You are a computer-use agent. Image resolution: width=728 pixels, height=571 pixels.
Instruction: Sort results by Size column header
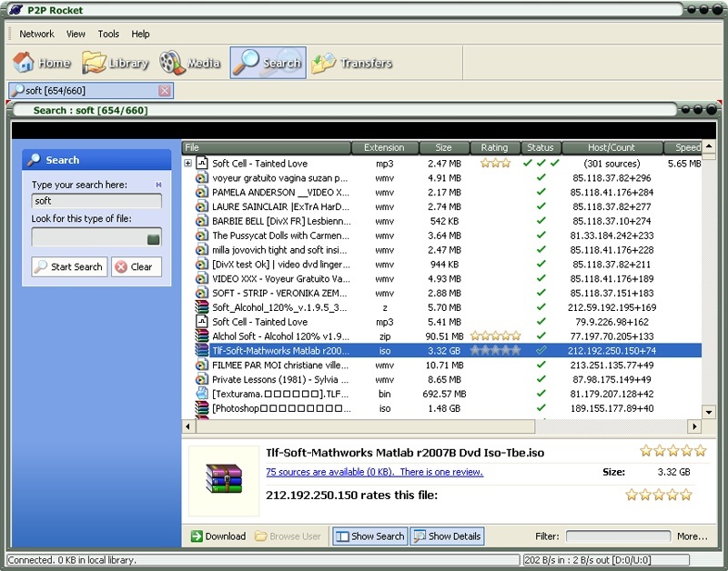pyautogui.click(x=443, y=147)
